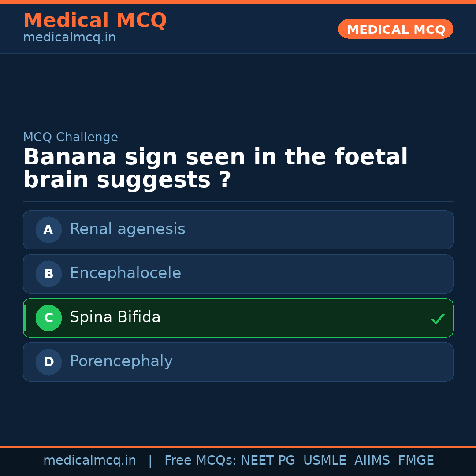Image resolution: width=476 pixels, height=476 pixels.
Task: Click the green highlight bar beside option C
Action: point(24,318)
